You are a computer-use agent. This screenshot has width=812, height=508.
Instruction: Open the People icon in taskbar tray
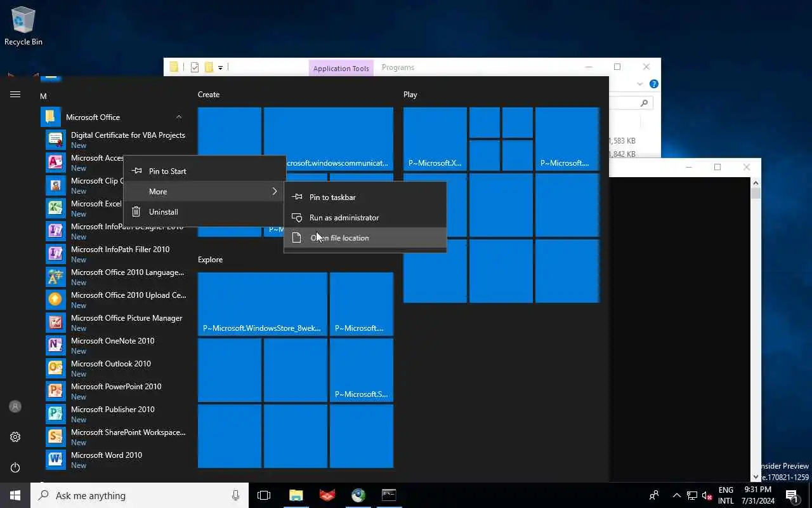point(654,495)
